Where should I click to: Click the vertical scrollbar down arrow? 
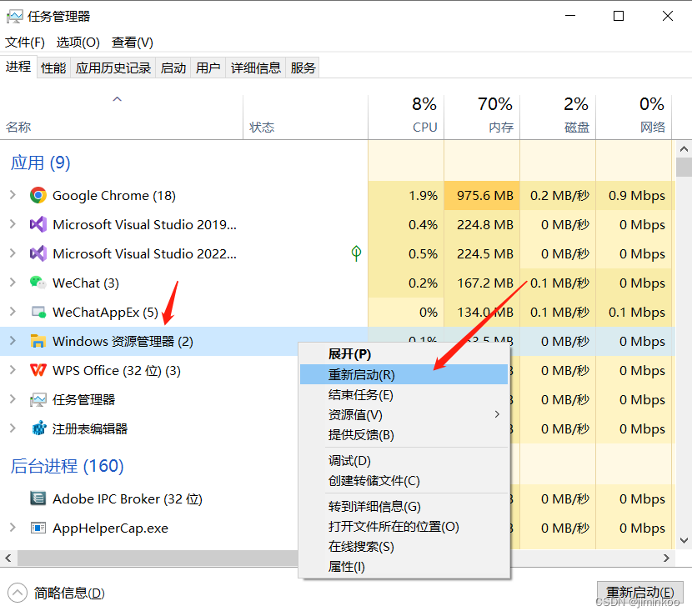pos(684,540)
